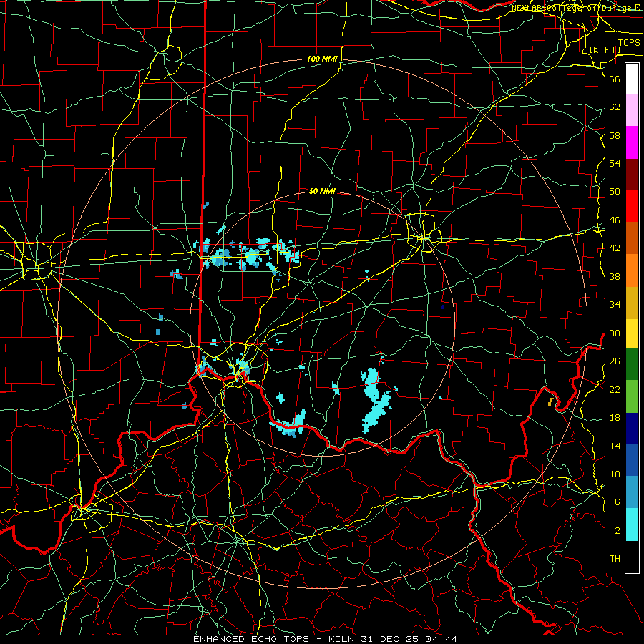Click the "100 NMI" range ring label

point(322,59)
